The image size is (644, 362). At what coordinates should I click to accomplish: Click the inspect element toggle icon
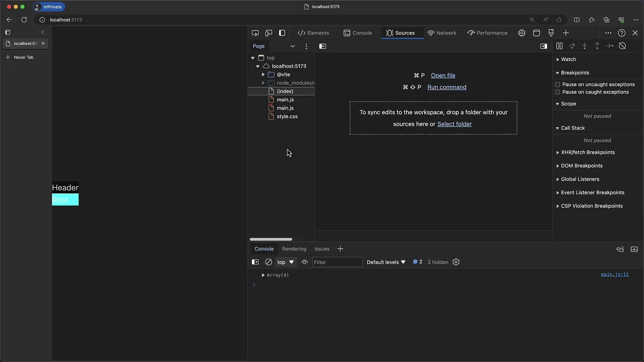(x=255, y=33)
